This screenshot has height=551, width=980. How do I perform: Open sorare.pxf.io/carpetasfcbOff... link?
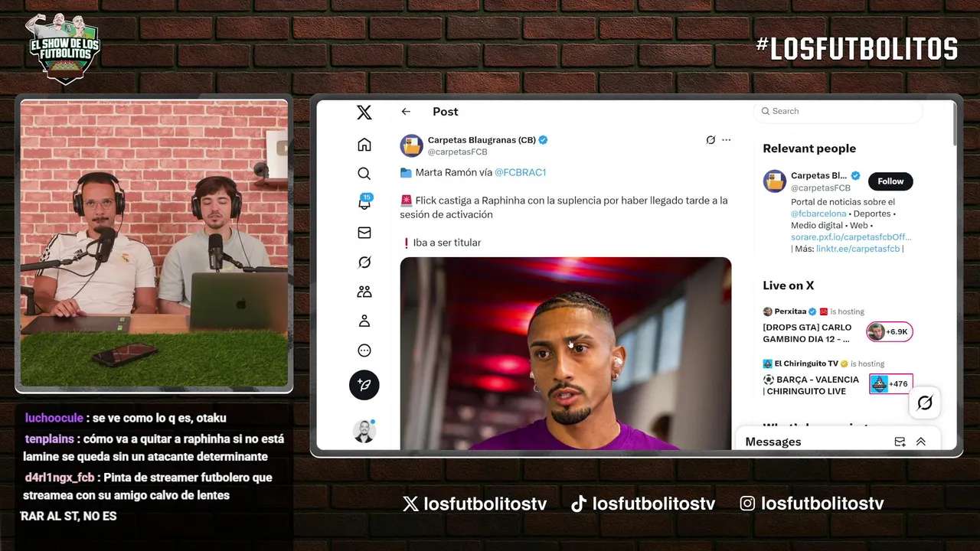pyautogui.click(x=851, y=237)
